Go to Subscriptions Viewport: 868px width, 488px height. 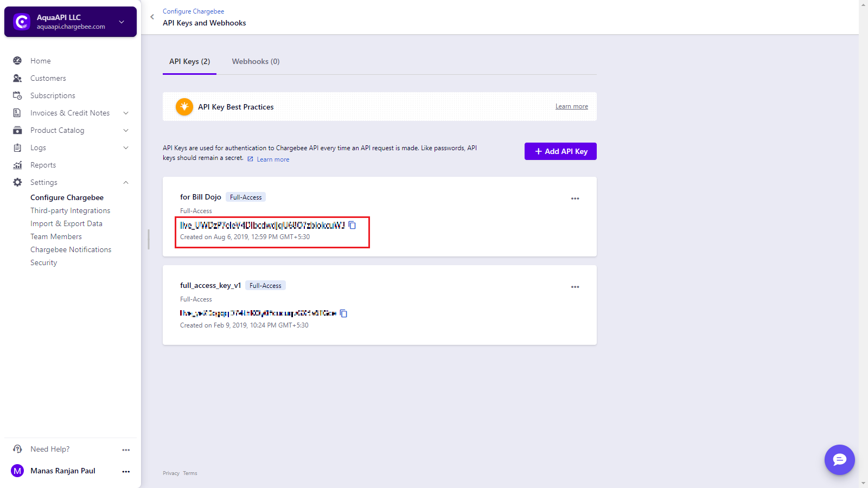tap(53, 95)
